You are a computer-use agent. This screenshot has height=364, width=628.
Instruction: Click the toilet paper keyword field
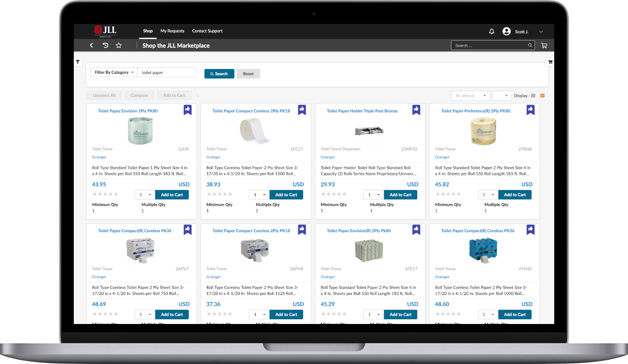166,73
